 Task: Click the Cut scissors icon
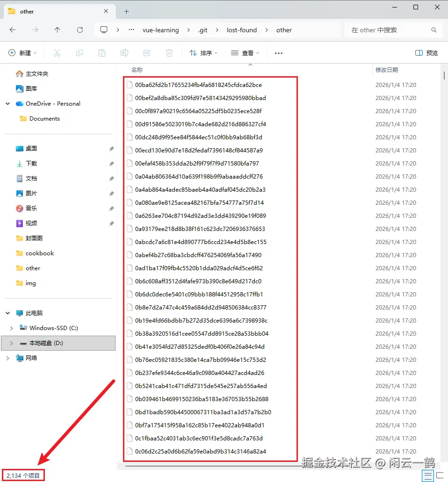[x=57, y=53]
